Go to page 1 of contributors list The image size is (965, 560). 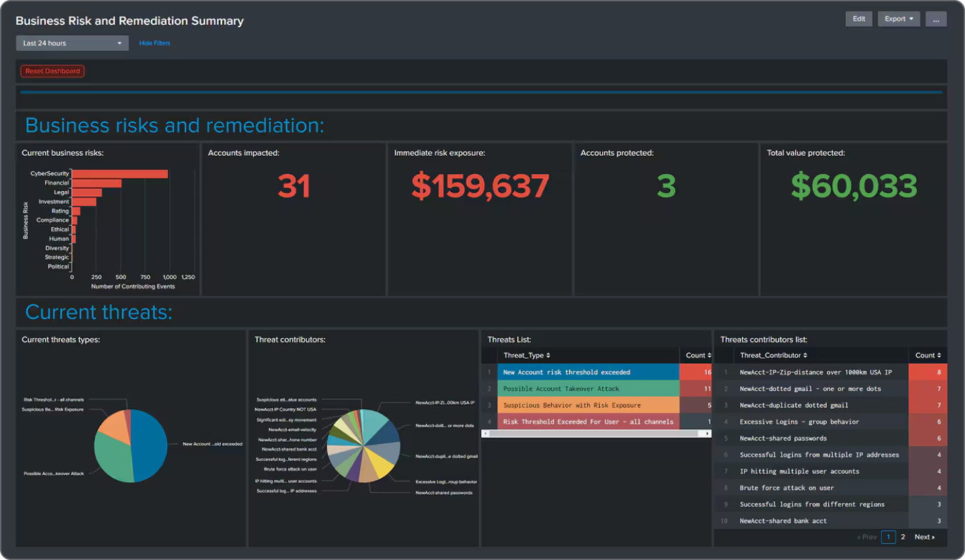point(888,537)
